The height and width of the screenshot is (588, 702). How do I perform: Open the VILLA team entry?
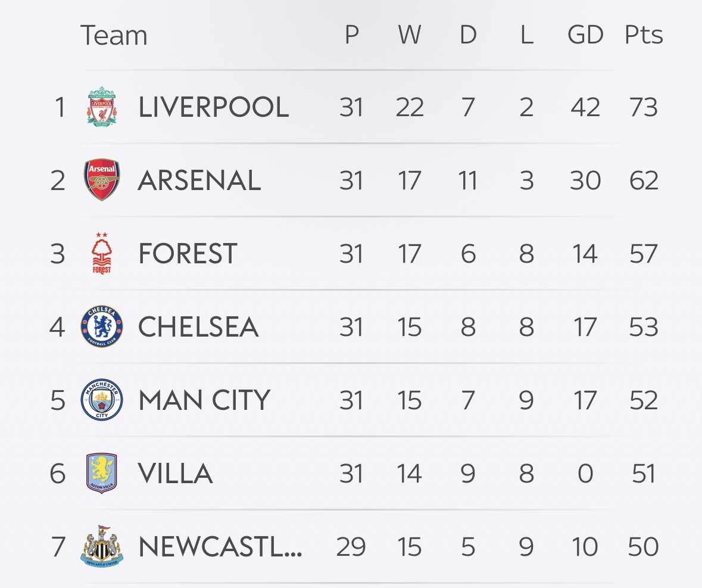pyautogui.click(x=175, y=474)
